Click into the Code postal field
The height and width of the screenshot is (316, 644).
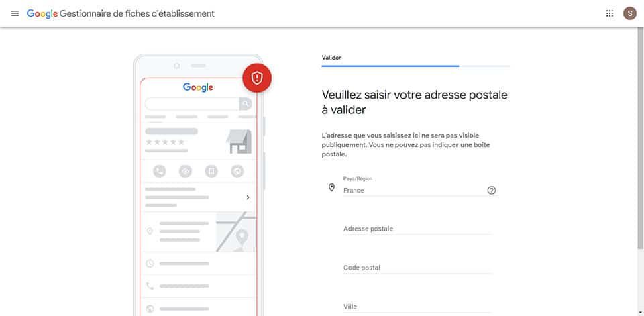tap(417, 268)
